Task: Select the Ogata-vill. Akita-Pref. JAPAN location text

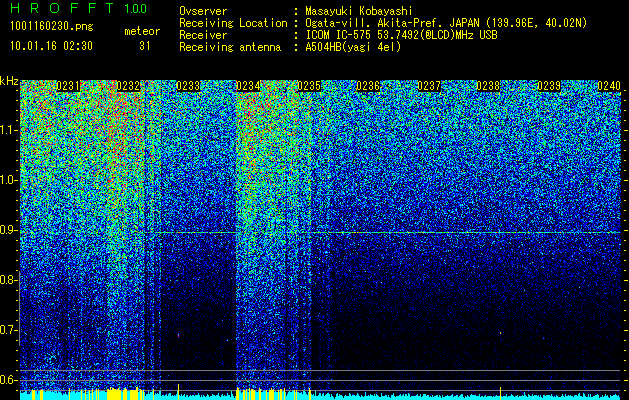Action: tap(446, 23)
